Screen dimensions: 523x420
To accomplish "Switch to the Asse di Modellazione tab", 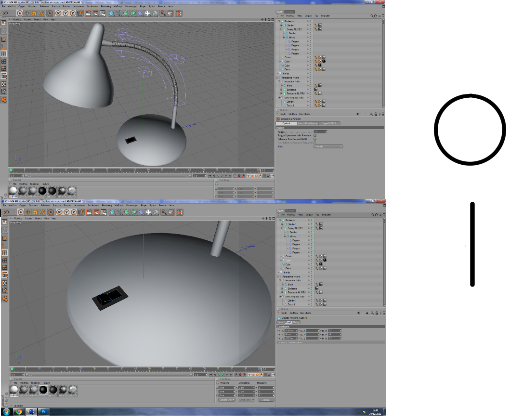I will (308, 123).
